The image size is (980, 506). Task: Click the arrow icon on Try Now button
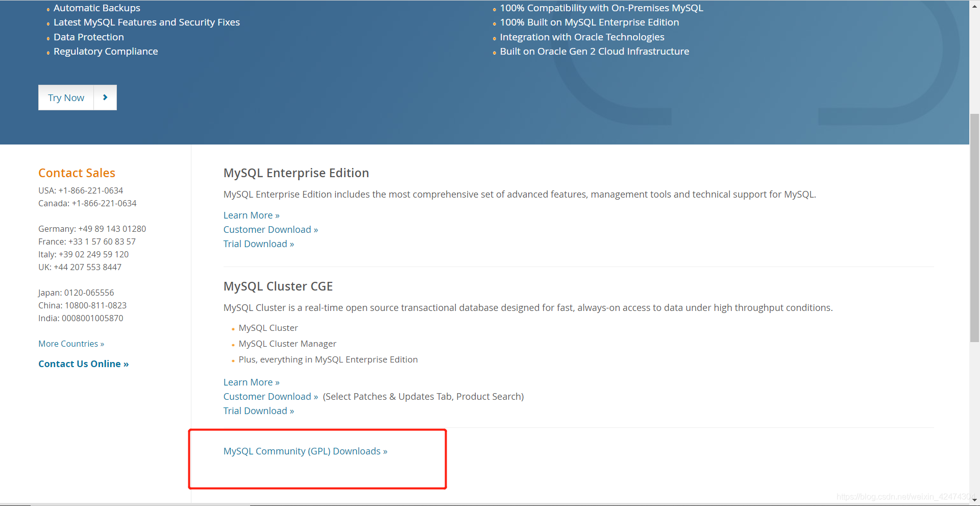pos(105,97)
